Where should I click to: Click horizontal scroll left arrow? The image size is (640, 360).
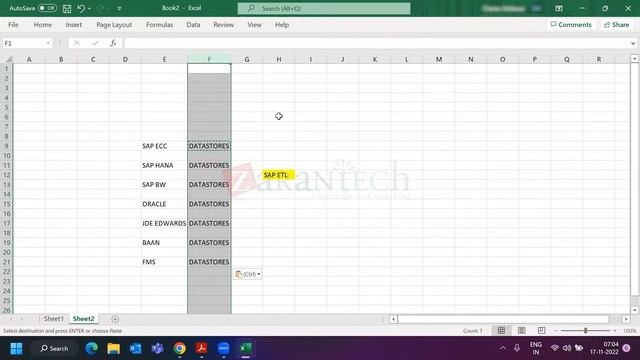click(393, 319)
